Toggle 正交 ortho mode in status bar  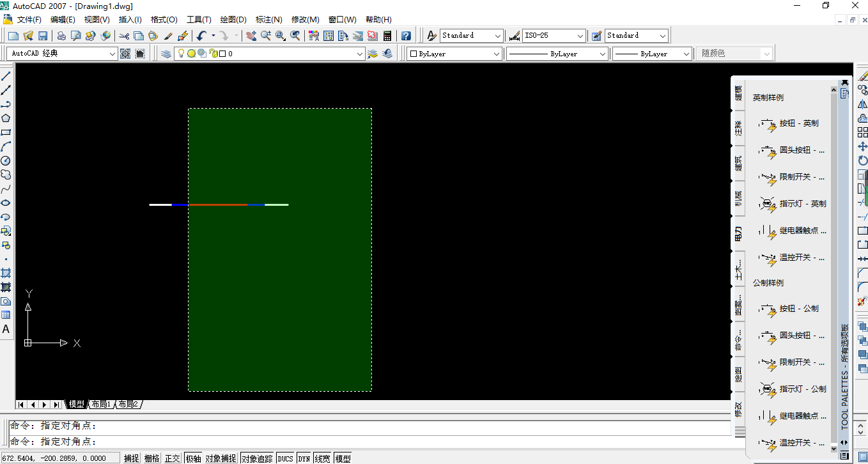tap(173, 458)
